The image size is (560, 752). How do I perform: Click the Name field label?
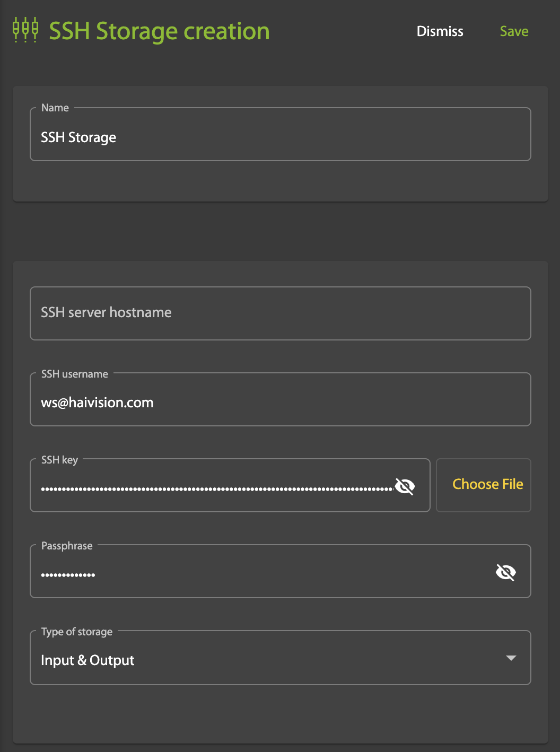coord(55,108)
